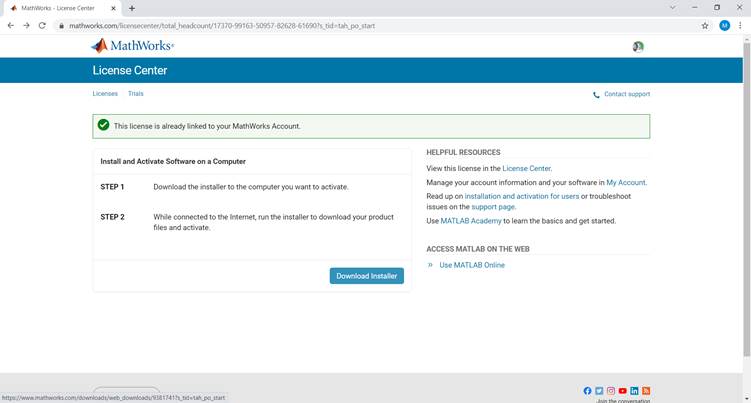Click Download Installer button
751x403 pixels.
(366, 276)
